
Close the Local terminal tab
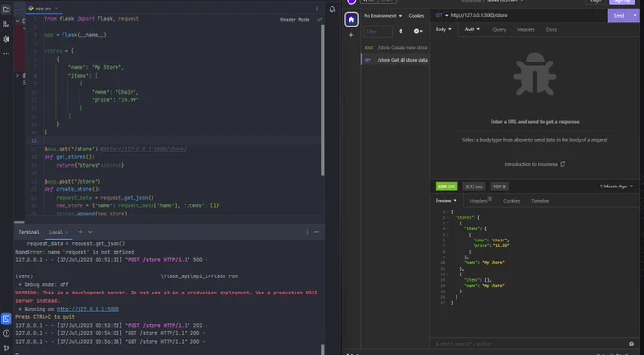click(x=66, y=232)
